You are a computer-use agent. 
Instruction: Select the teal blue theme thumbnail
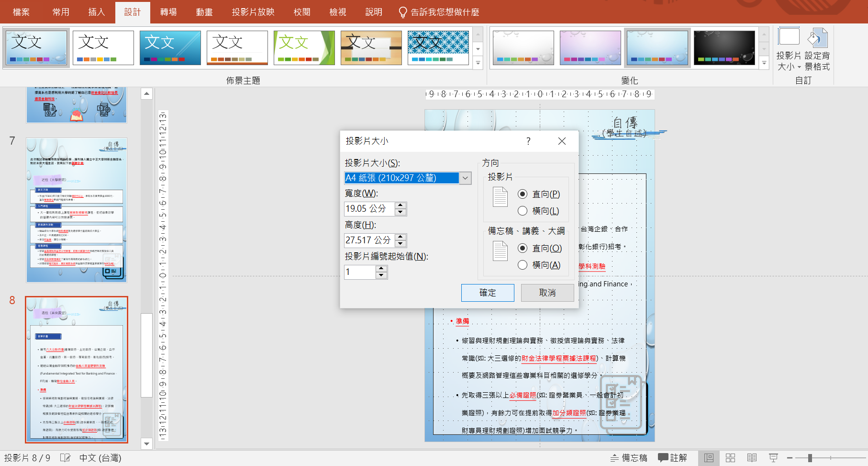pos(170,47)
